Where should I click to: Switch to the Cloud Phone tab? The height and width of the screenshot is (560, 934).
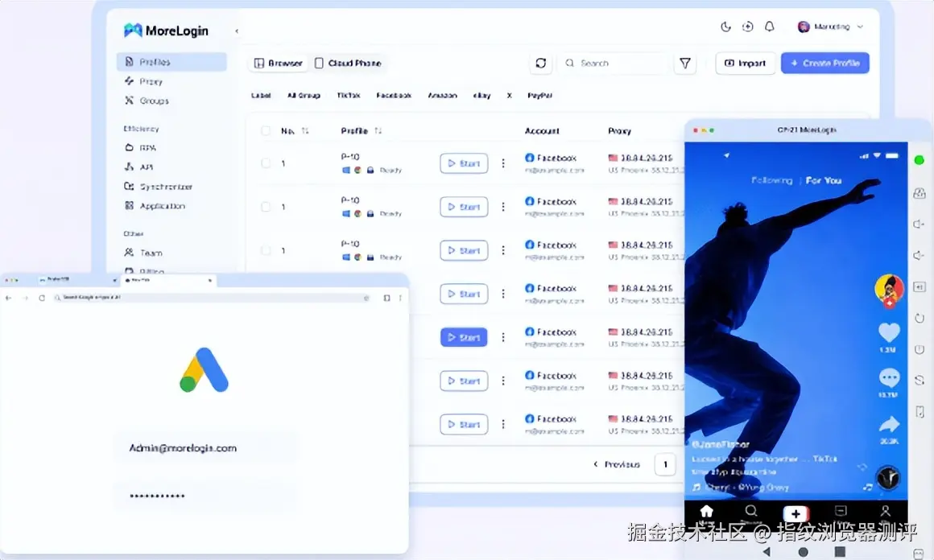click(x=348, y=63)
